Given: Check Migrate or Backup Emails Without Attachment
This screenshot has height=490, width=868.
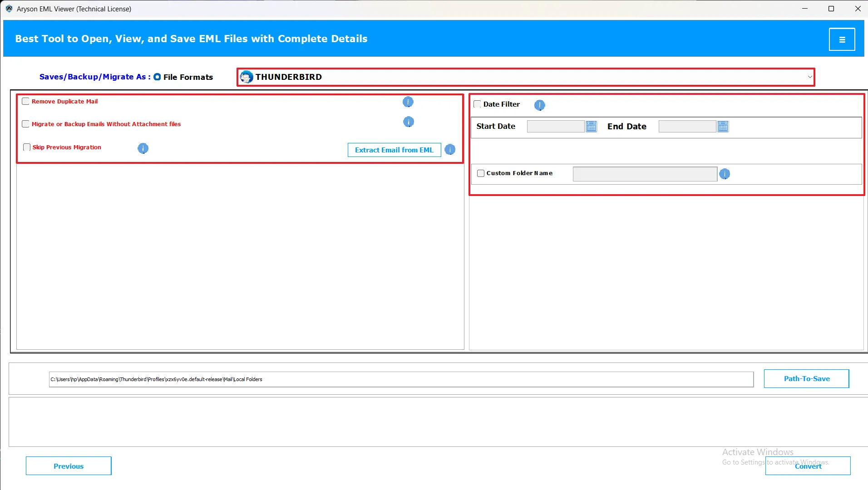Looking at the screenshot, I should pos(26,124).
